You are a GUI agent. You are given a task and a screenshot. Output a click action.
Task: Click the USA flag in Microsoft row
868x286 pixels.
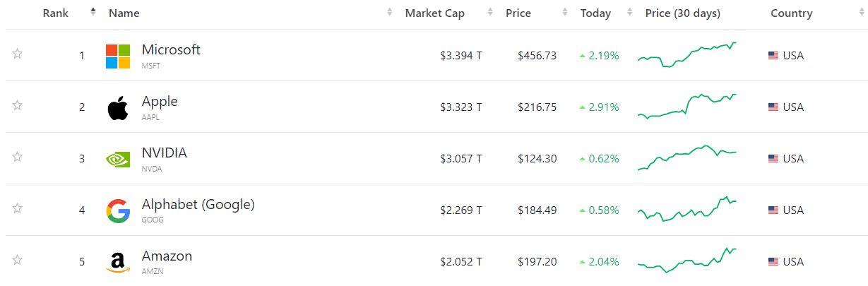[773, 56]
